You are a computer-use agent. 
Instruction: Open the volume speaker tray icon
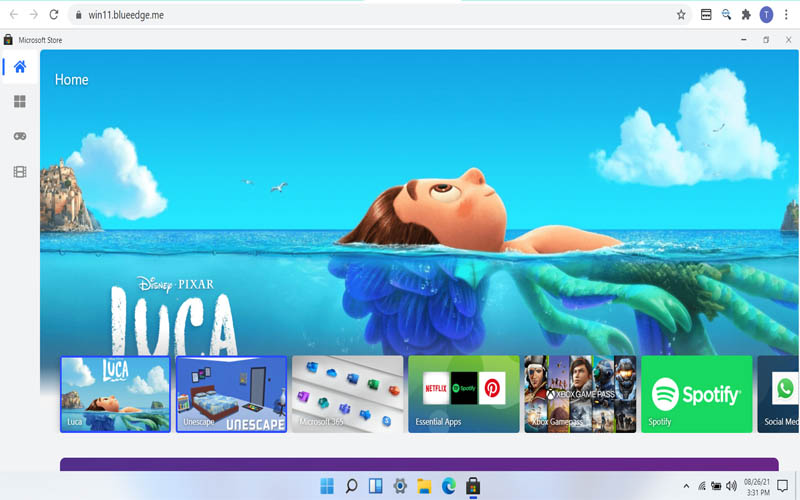[731, 486]
